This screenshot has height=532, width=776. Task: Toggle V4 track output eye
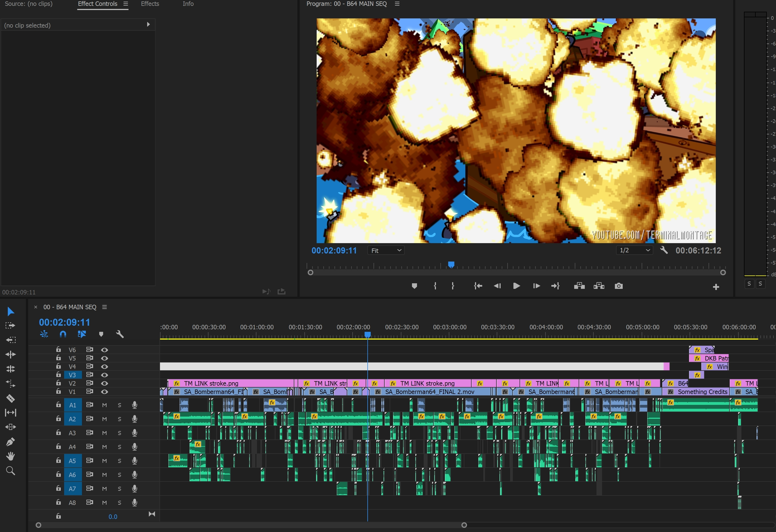(105, 366)
